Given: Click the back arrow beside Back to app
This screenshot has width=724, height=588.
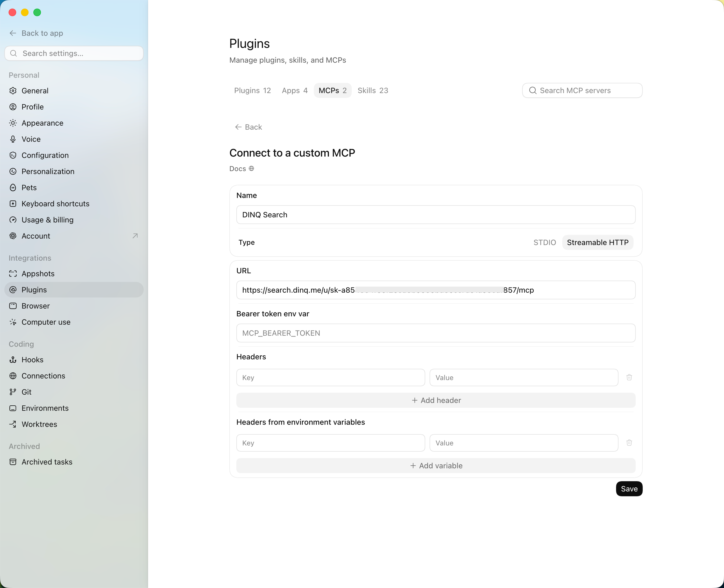Looking at the screenshot, I should coord(13,33).
